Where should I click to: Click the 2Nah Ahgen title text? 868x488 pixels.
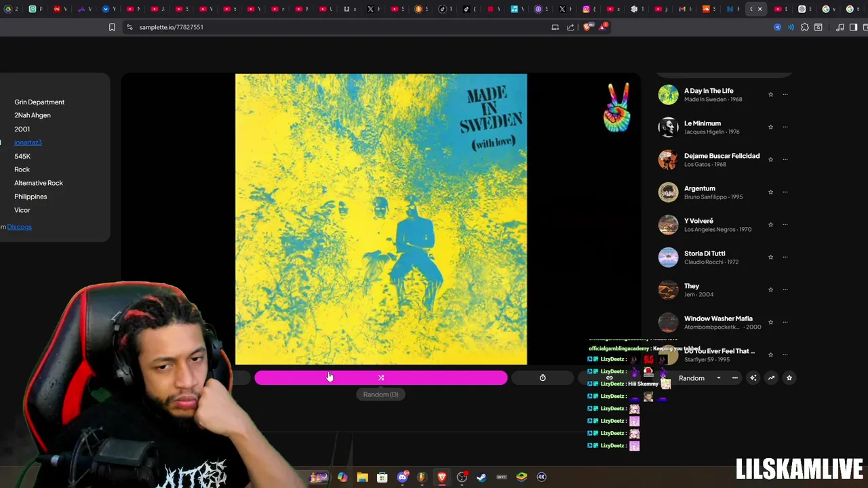(x=33, y=115)
